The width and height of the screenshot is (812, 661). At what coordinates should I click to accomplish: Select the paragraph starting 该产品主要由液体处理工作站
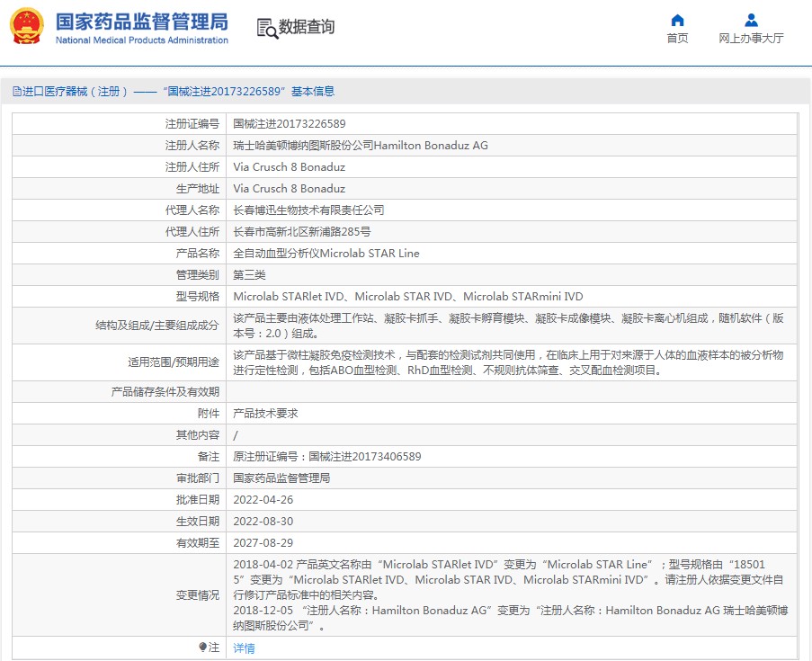(509, 326)
